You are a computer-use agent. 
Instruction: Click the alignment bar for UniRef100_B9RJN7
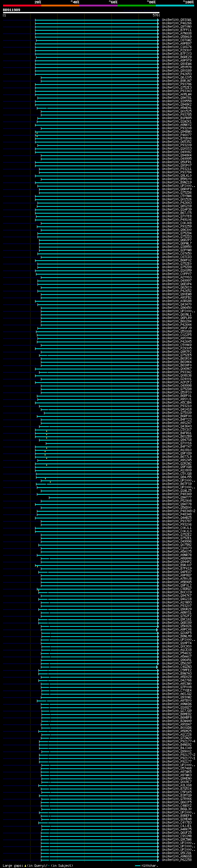[100, 81]
